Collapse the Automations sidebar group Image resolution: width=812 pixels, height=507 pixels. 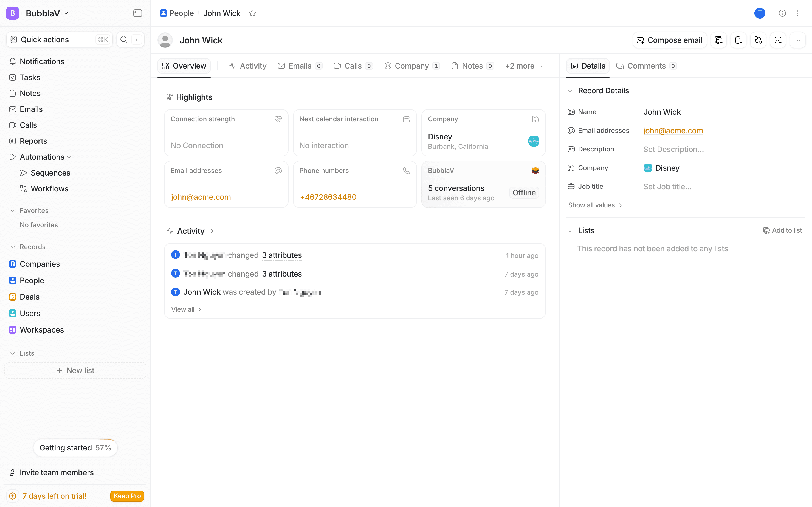tap(69, 157)
